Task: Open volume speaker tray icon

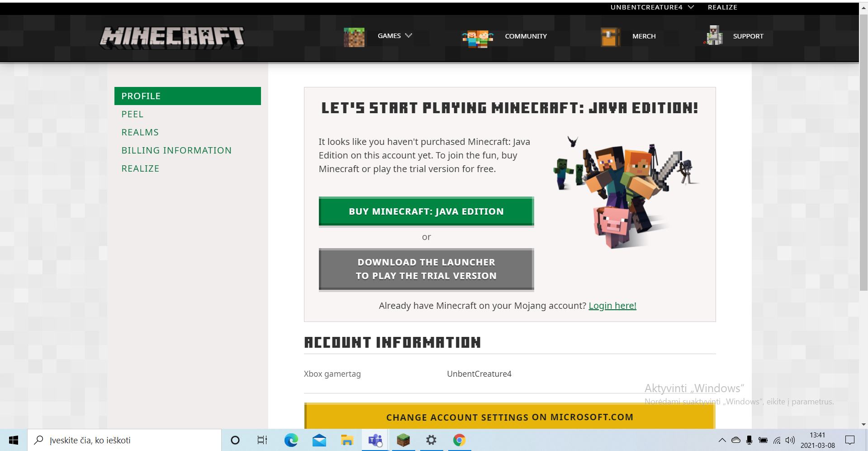Action: click(x=790, y=440)
